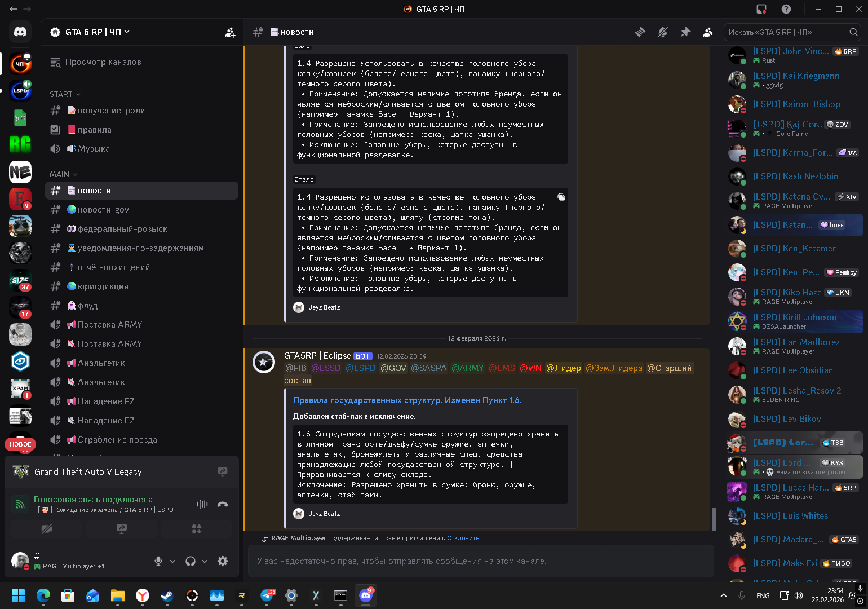This screenshot has width=868, height=609.
Task: Open File Explorer from the taskbar
Action: click(117, 595)
